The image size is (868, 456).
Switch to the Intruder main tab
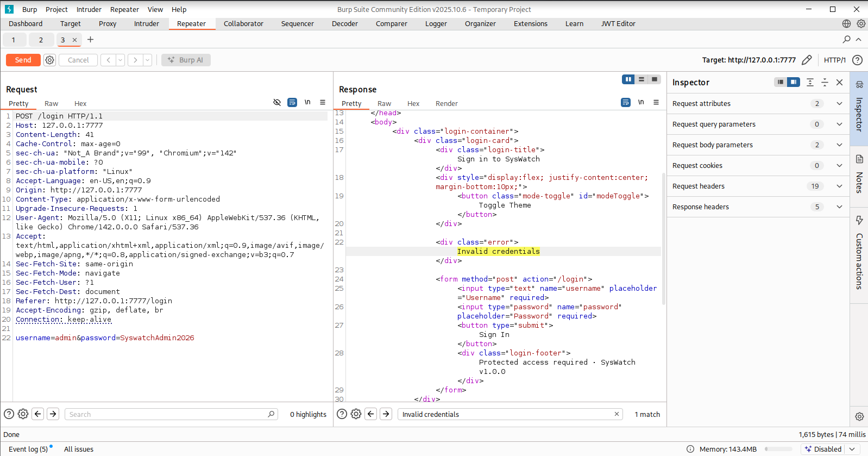coord(147,23)
